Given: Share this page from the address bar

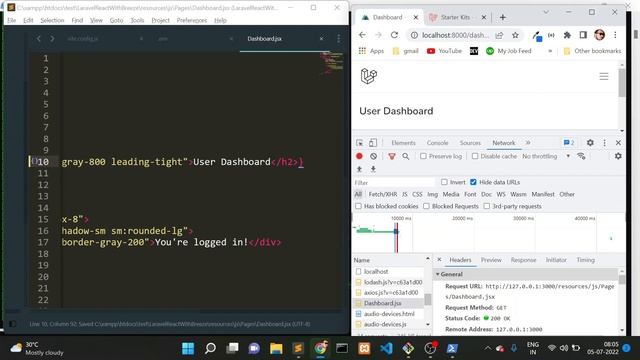Looking at the screenshot, I should [499, 36].
